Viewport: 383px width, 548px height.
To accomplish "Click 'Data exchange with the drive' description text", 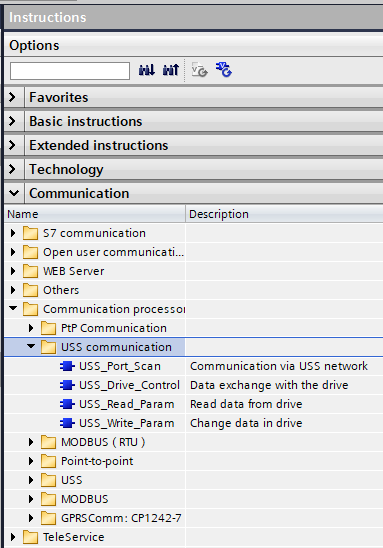I will pyautogui.click(x=269, y=385).
